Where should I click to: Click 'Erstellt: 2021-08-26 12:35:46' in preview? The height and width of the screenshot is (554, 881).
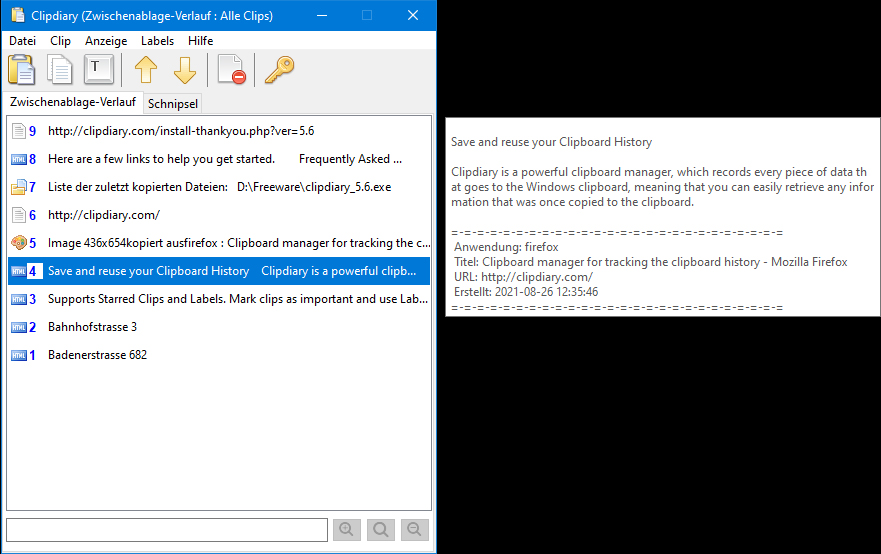[x=526, y=292]
